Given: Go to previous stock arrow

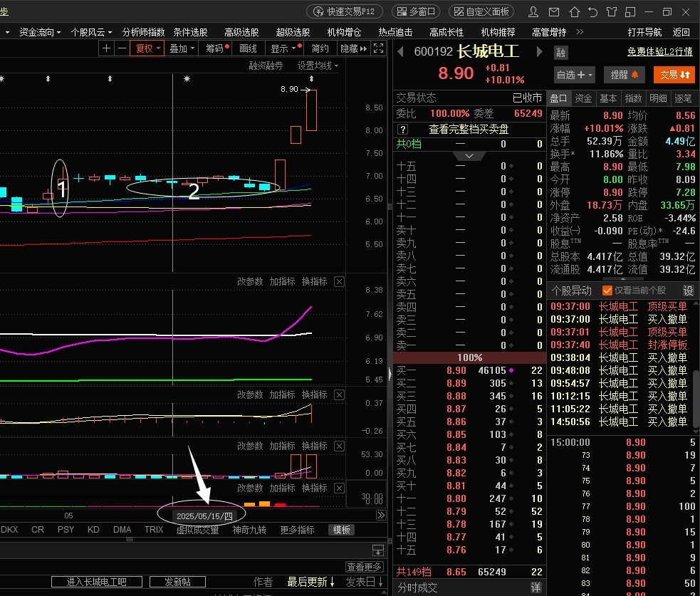Looking at the screenshot, I should pyautogui.click(x=400, y=52).
